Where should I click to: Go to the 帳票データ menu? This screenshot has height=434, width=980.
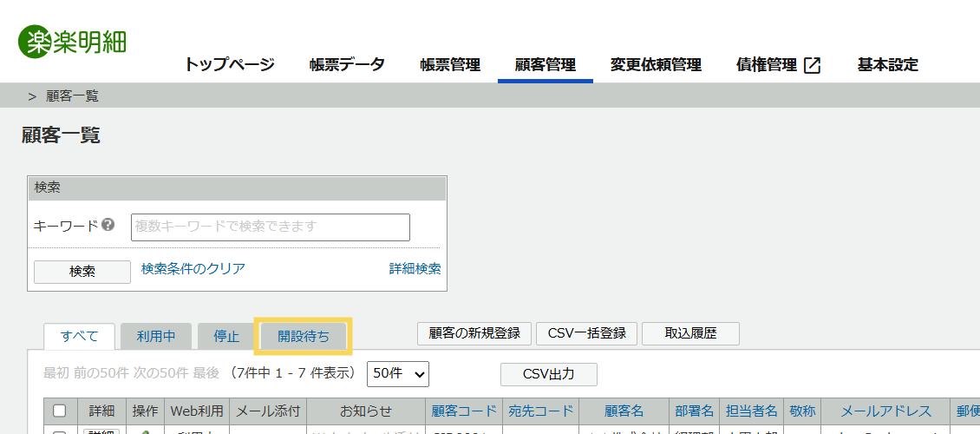(347, 65)
